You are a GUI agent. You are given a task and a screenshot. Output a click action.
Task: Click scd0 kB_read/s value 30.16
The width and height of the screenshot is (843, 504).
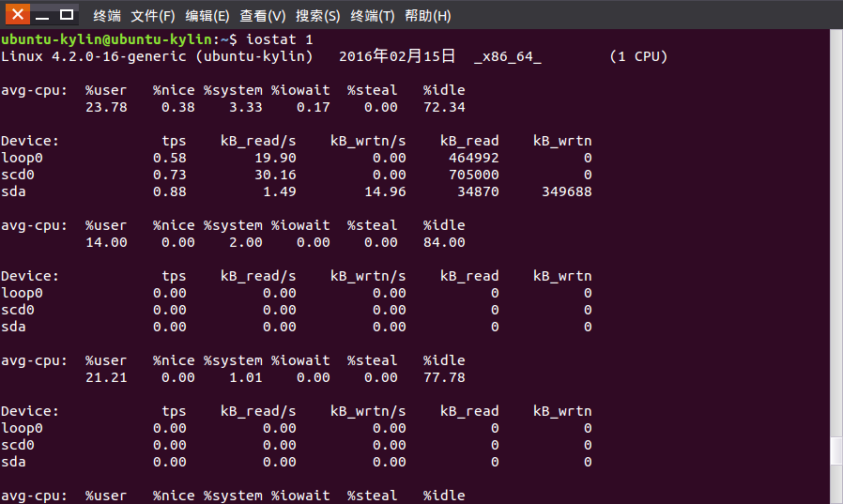275,175
